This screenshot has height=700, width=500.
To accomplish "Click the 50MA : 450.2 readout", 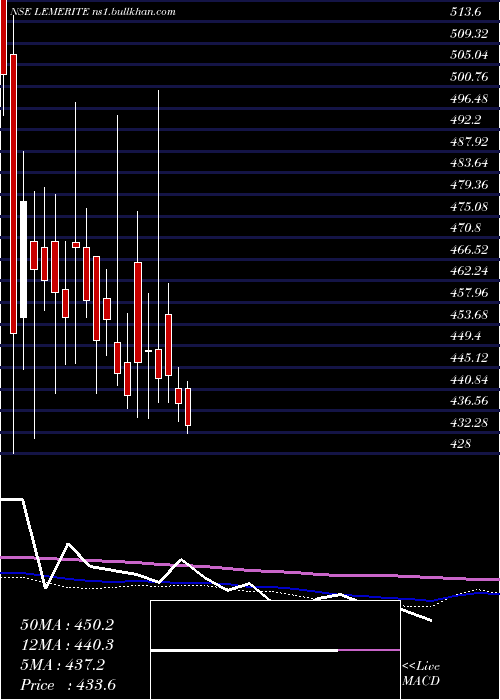I will [67, 625].
